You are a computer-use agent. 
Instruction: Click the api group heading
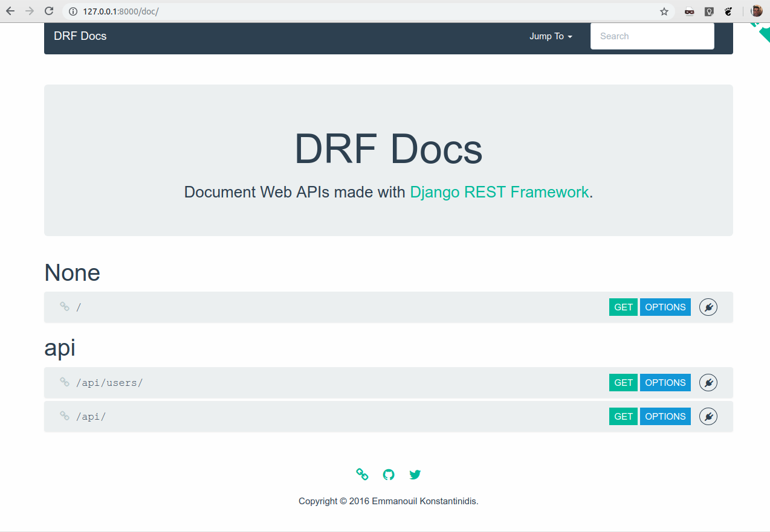tap(60, 348)
